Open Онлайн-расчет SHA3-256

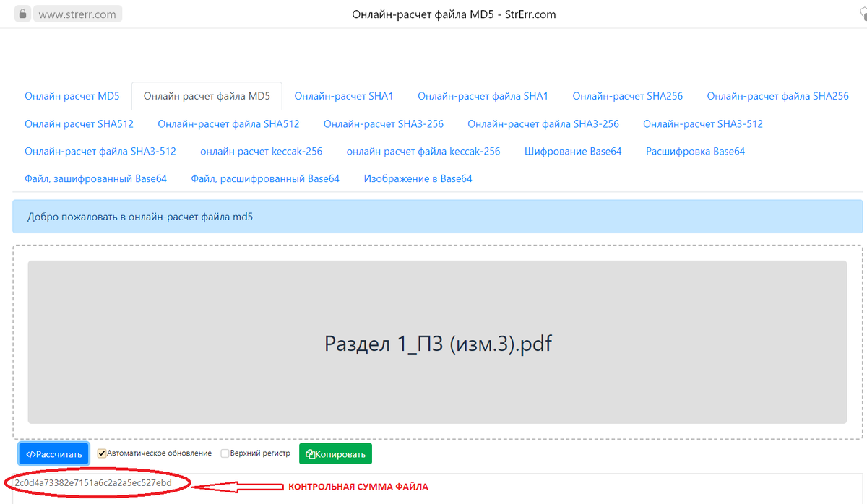click(x=384, y=123)
